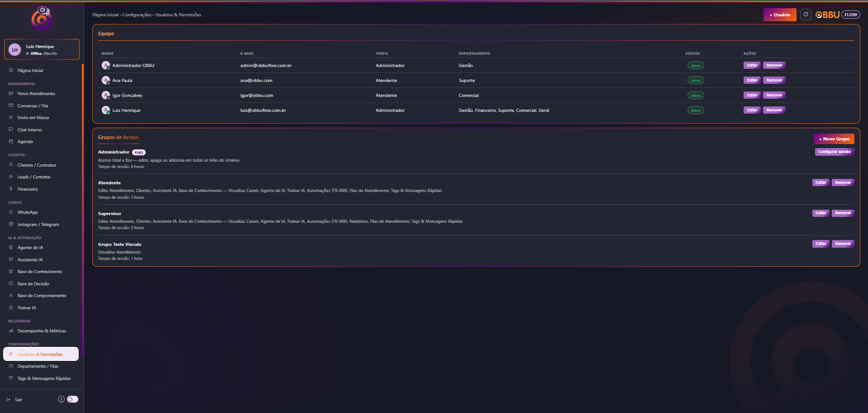868x413 pixels.
Task: Remove the Grupo Teste Vinculo group
Action: click(843, 244)
